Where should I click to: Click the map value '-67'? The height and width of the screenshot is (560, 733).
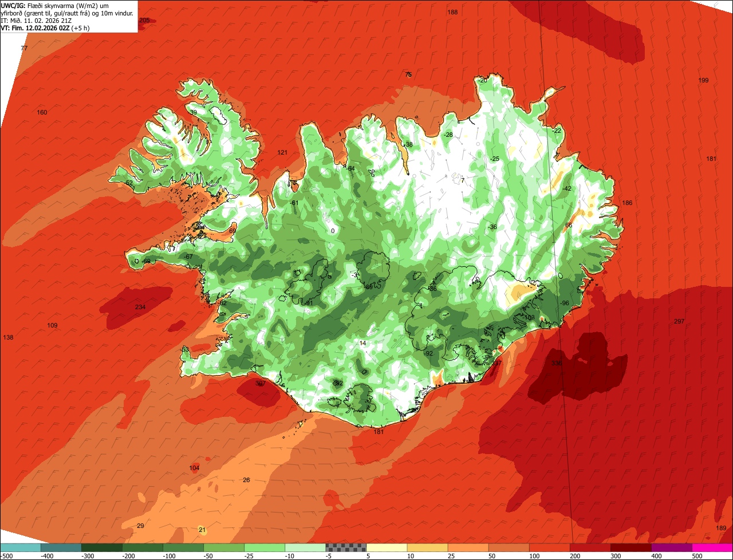click(188, 257)
